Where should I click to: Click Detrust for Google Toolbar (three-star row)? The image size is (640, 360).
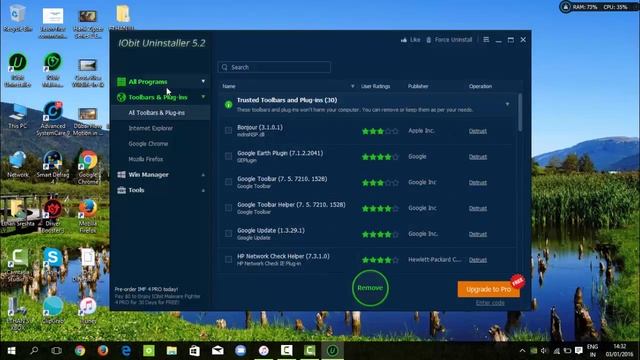click(x=478, y=182)
